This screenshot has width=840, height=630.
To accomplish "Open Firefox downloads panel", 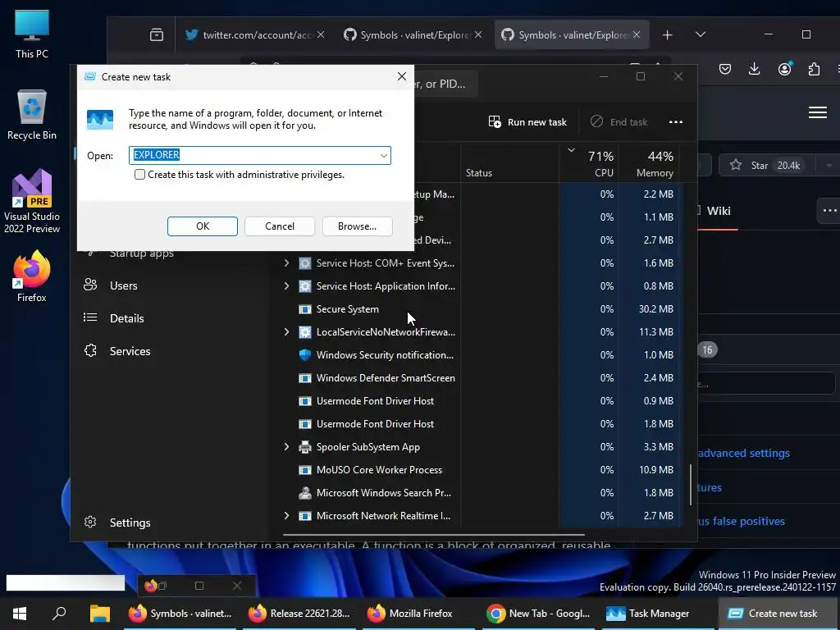I will pos(755,69).
